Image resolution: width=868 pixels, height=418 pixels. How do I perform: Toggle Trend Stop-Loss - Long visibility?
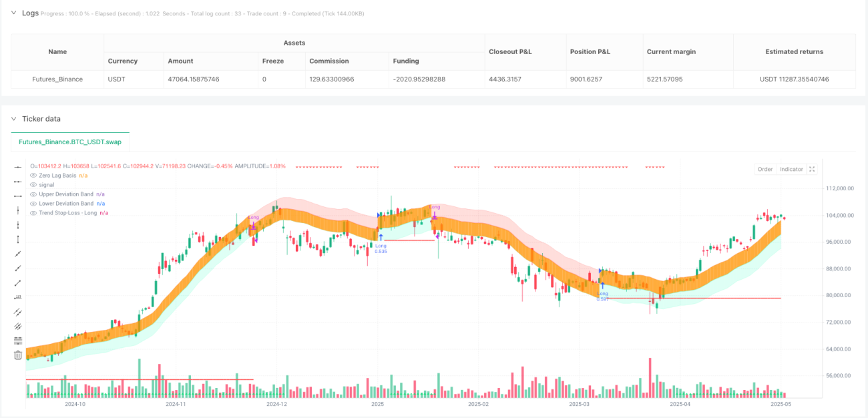(33, 212)
